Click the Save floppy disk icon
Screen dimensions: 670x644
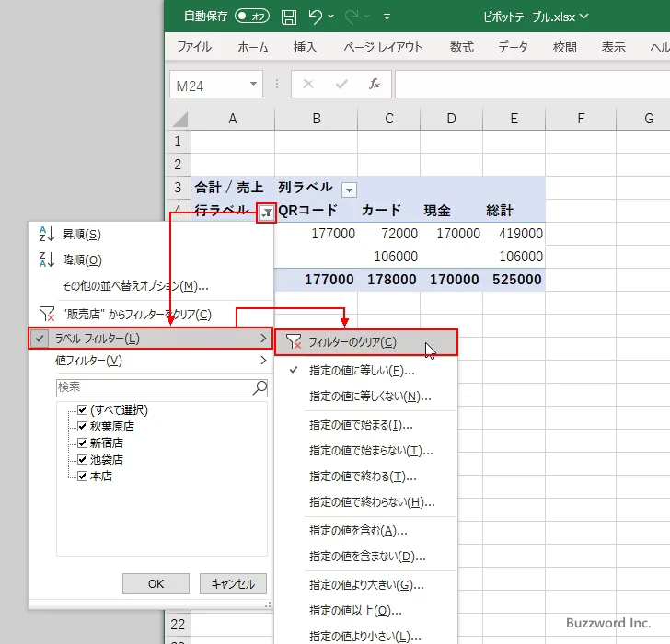click(x=289, y=17)
